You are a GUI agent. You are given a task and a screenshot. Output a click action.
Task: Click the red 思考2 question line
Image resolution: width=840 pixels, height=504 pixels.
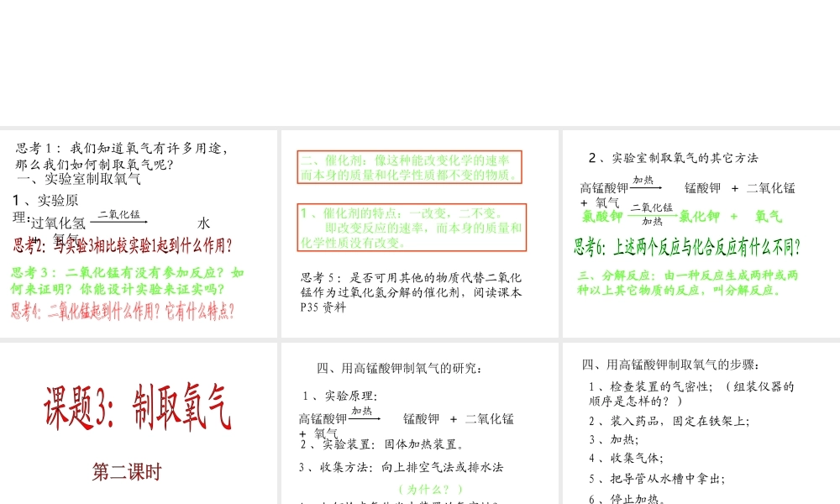(x=122, y=245)
